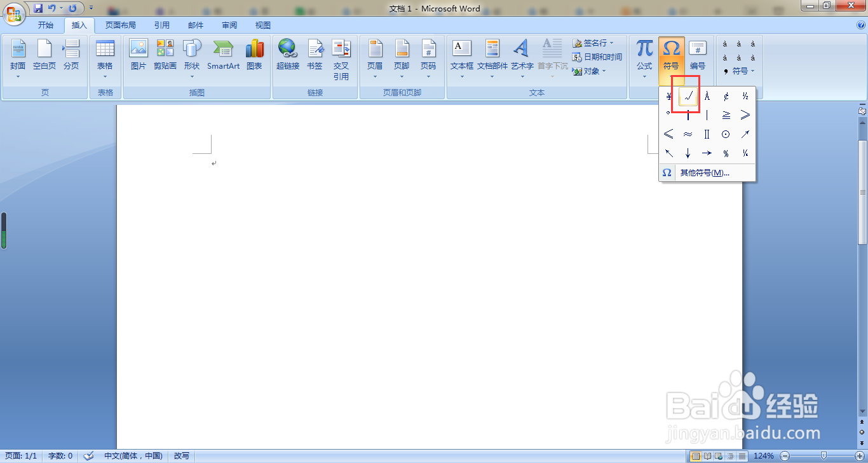This screenshot has height=463, width=868.
Task: Switch to the 引用 tab
Action: tap(162, 25)
